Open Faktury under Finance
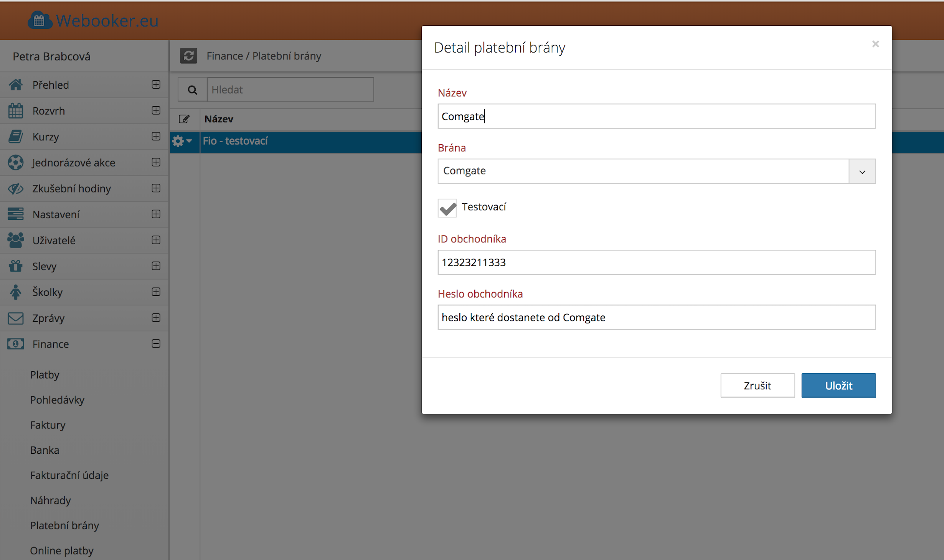 pyautogui.click(x=48, y=425)
